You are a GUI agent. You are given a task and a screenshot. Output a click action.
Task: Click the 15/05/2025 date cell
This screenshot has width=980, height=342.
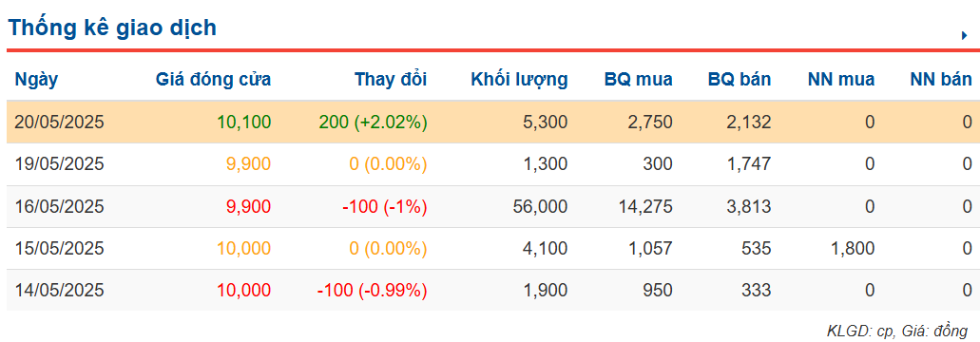[x=59, y=248]
